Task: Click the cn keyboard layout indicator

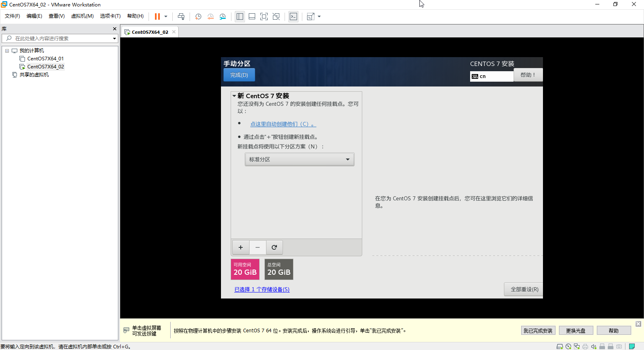Action: click(x=491, y=76)
